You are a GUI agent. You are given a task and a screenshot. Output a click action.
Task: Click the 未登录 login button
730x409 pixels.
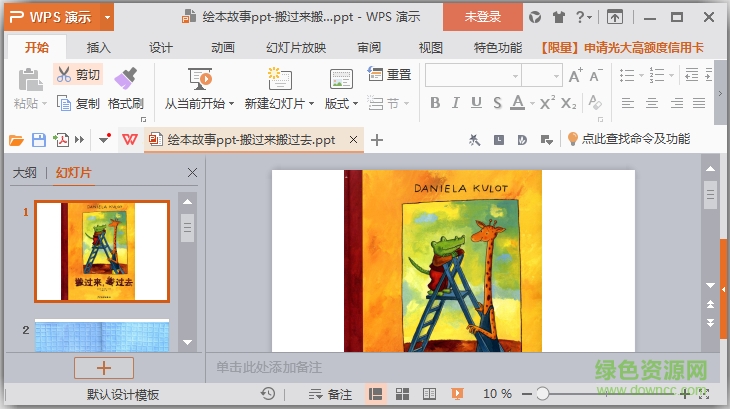pos(482,17)
